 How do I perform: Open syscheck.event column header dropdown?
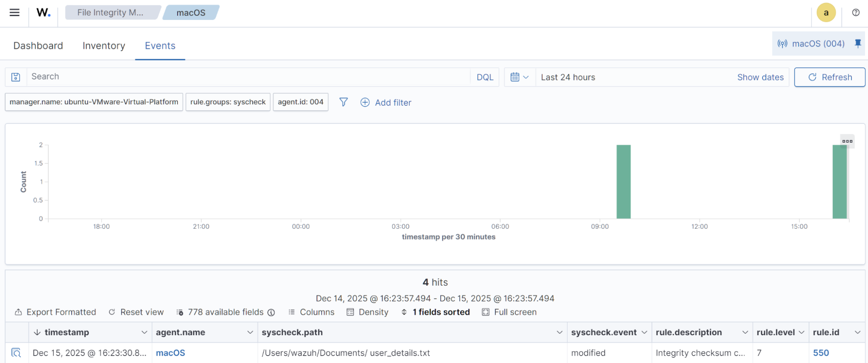point(644,332)
